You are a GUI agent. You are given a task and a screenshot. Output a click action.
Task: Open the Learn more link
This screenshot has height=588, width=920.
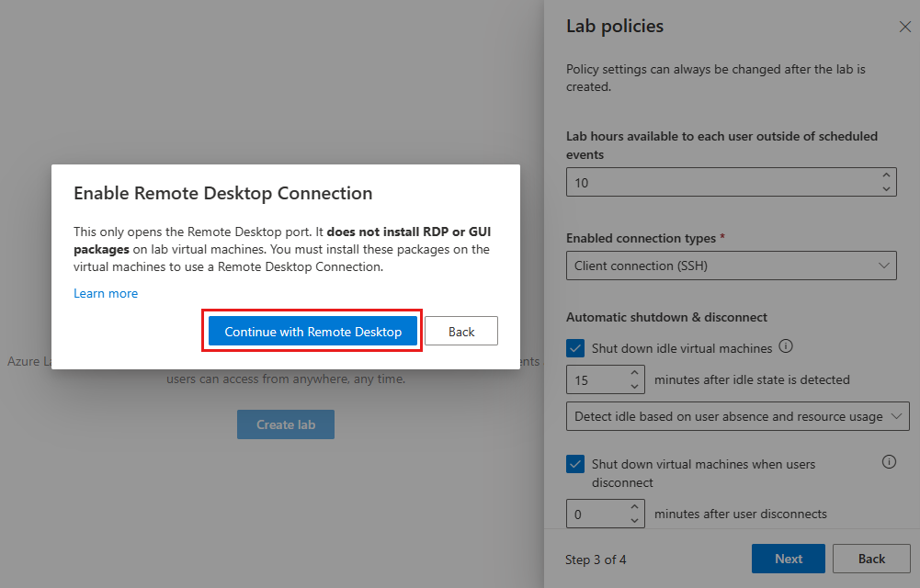point(106,293)
